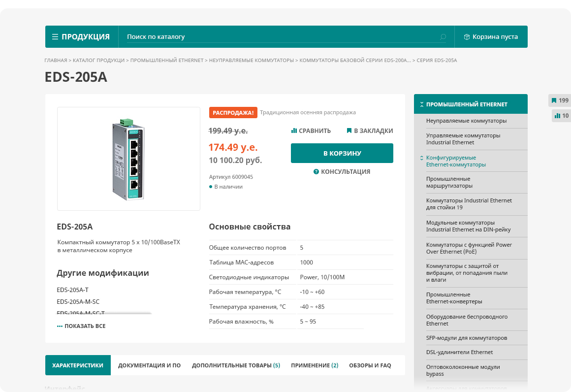Click the Температура хранения value -40 ~ +85
The image size is (571, 392).
(x=312, y=307)
